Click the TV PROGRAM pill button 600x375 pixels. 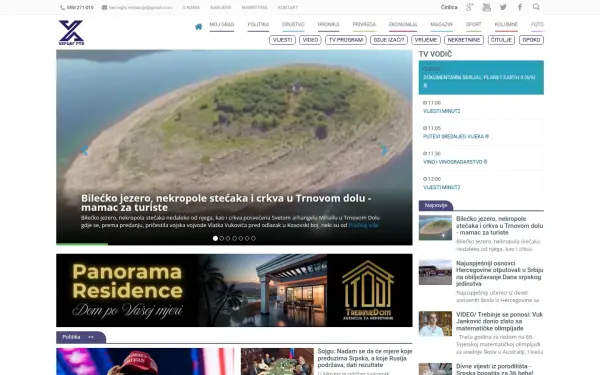pos(346,40)
